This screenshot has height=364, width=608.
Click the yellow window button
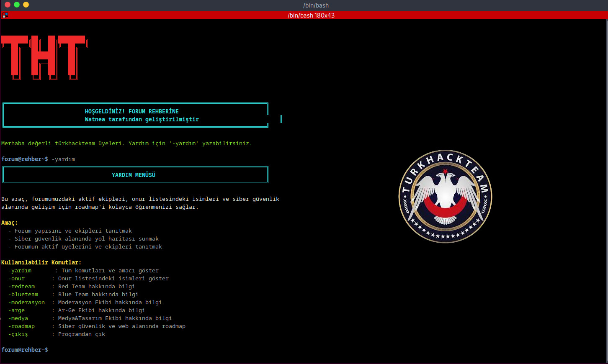pyautogui.click(x=26, y=5)
